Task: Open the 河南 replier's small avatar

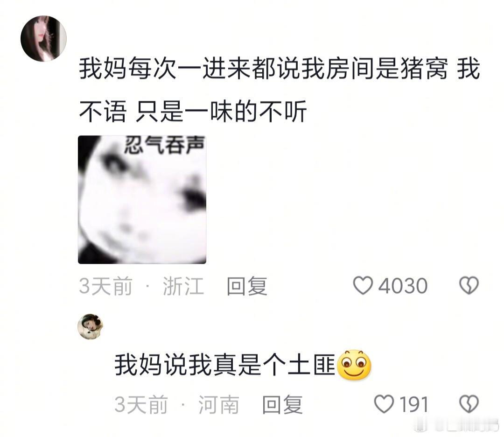Action: [91, 326]
